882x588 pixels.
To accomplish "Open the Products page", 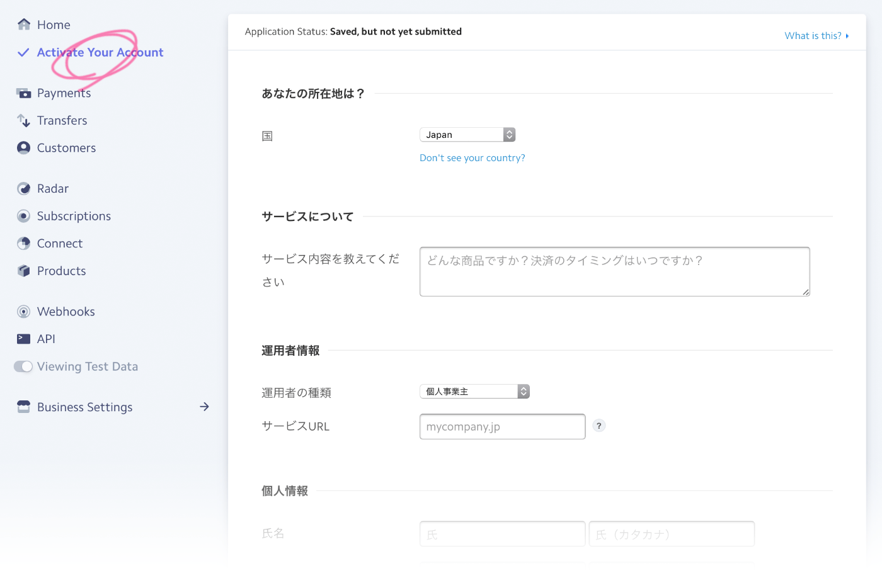I will (62, 271).
